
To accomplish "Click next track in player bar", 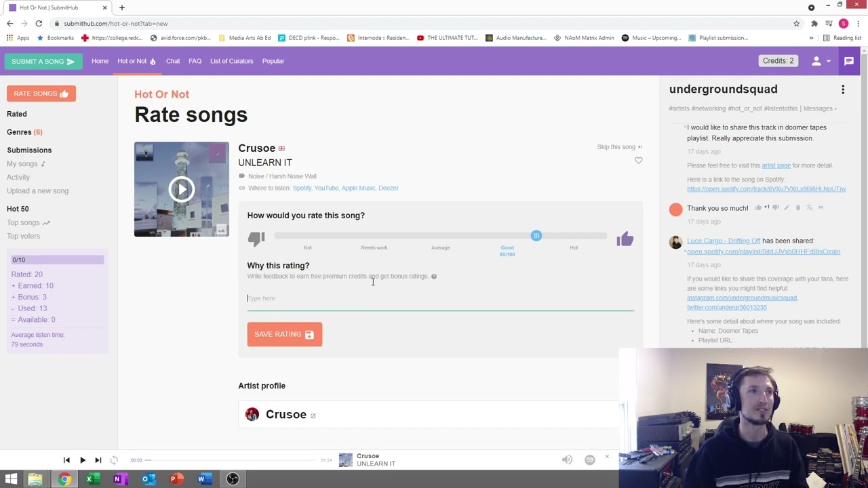I will click(98, 460).
